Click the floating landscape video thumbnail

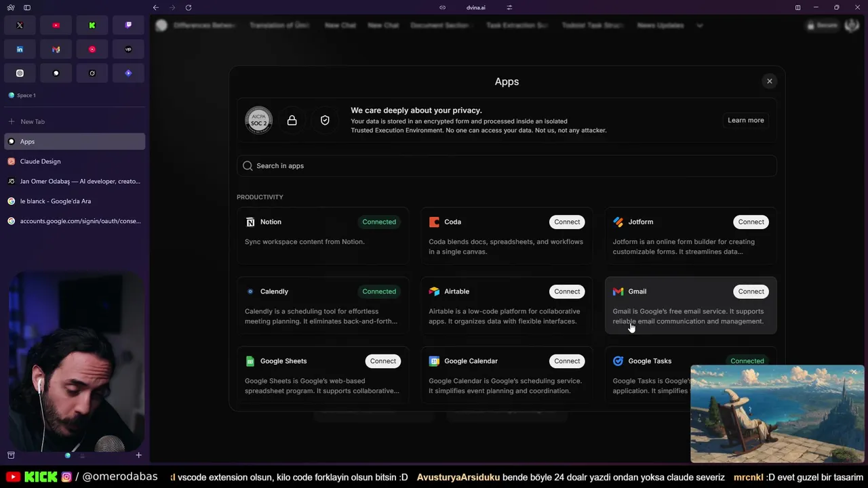777,414
